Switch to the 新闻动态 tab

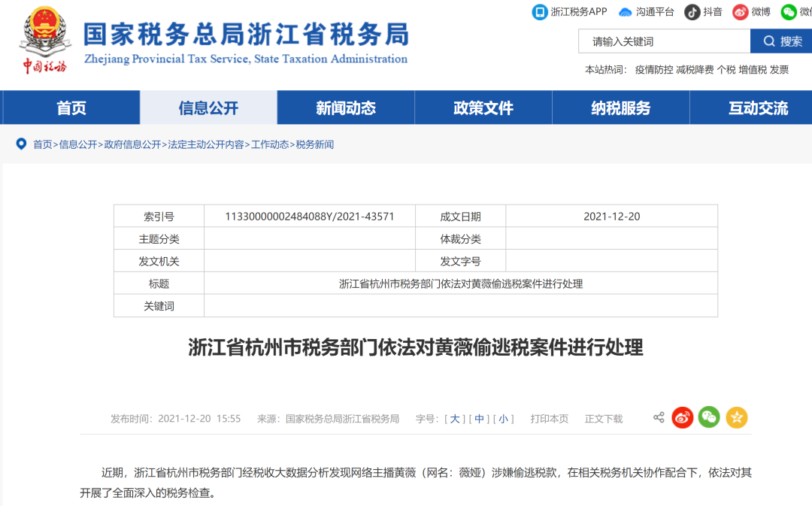[345, 107]
